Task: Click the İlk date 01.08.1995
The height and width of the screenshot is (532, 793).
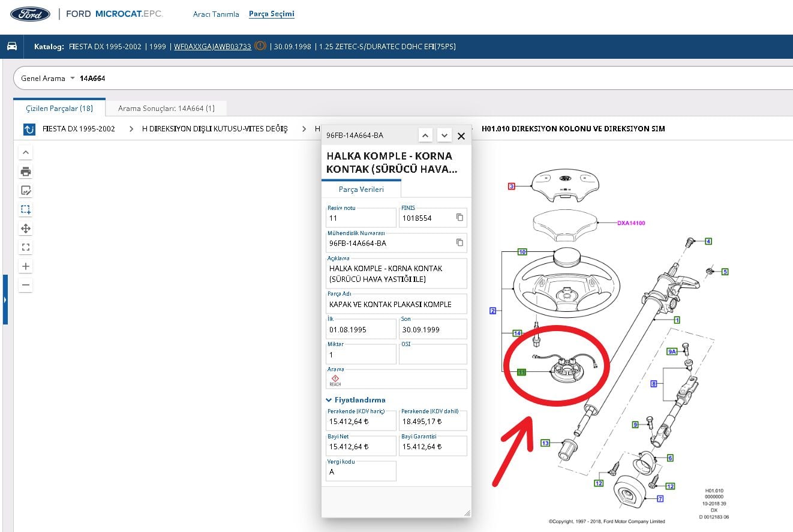Action: point(361,329)
